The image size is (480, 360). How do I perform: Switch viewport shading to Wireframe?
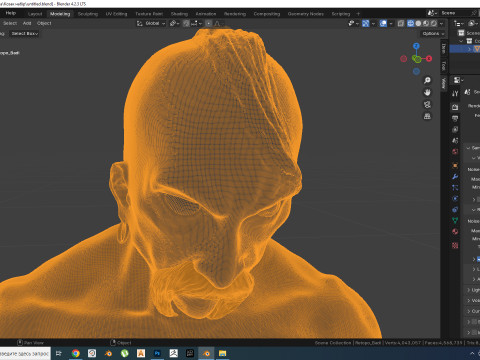click(x=411, y=23)
